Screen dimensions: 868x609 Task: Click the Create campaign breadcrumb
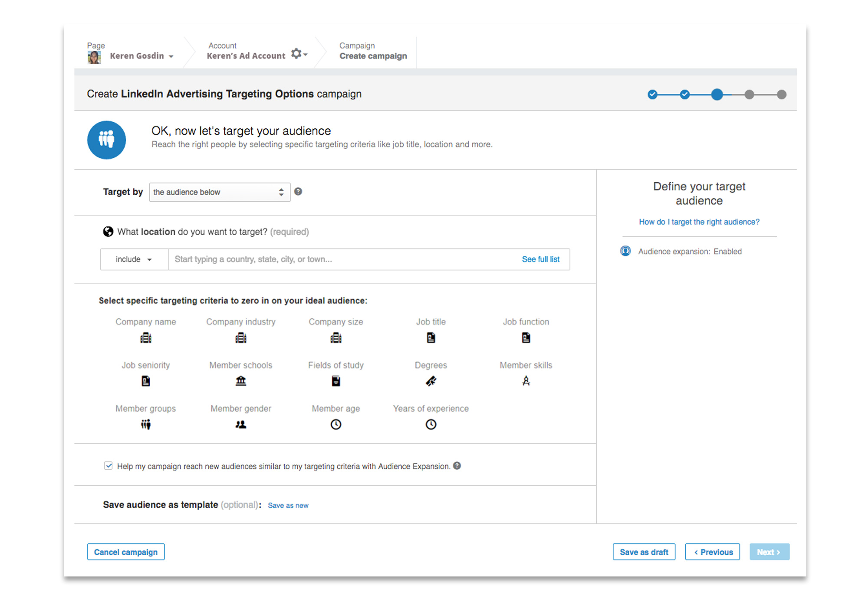pos(373,56)
